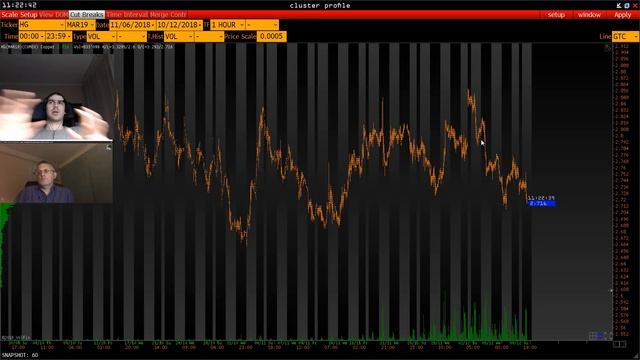This screenshot has height=360, width=640.
Task: Open the Ticker HG dropdown
Action: tap(42, 25)
